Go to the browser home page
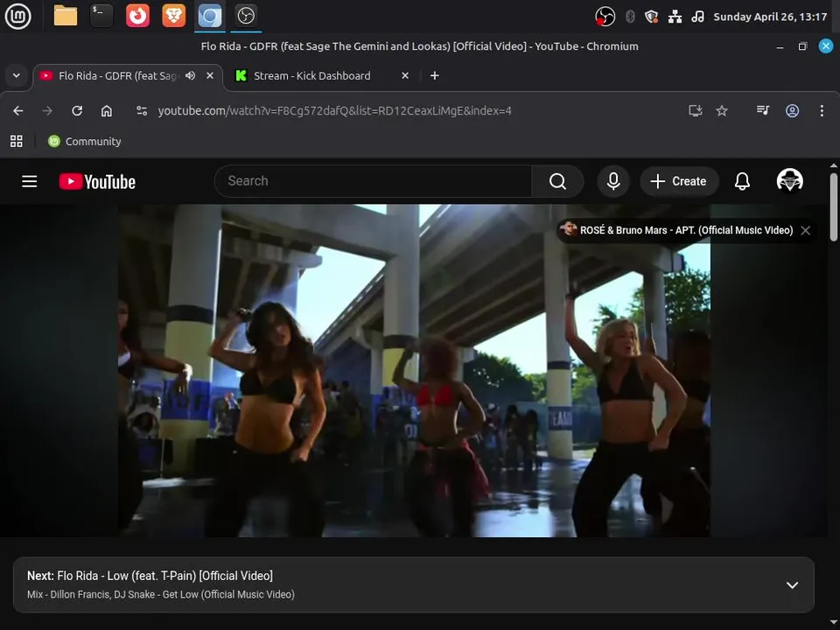840x630 pixels. [107, 111]
